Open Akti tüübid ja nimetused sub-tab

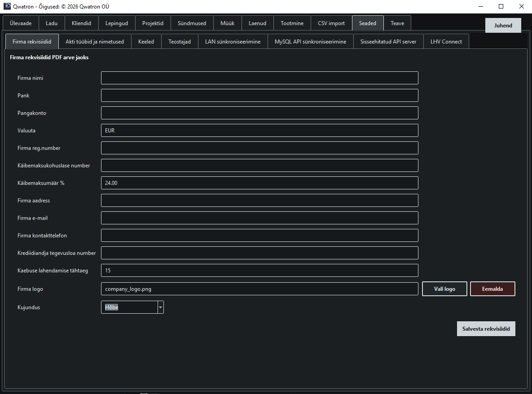95,41
